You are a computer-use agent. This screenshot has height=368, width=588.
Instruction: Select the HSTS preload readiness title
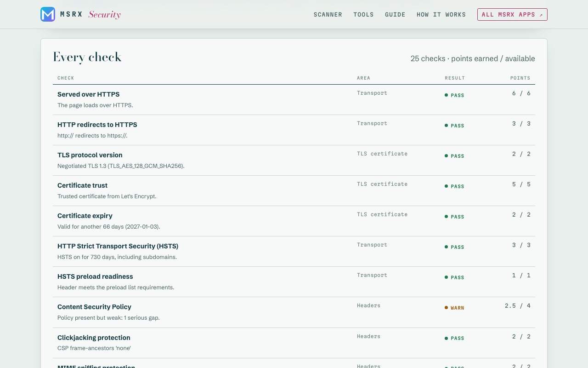pyautogui.click(x=95, y=276)
